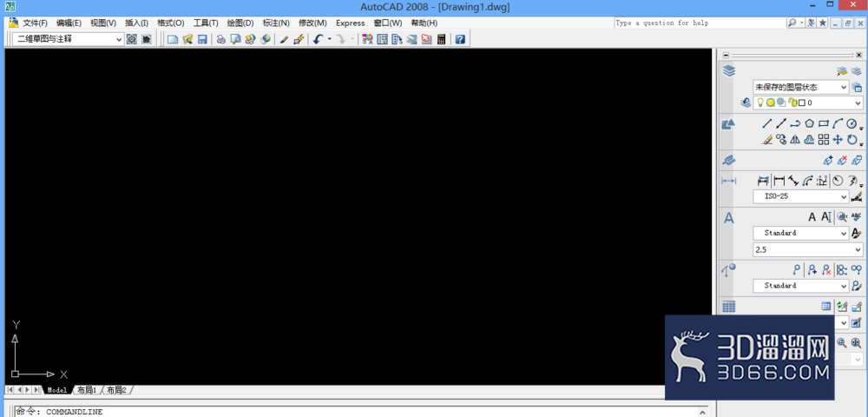Click the My Workspace icon
Image resolution: width=868 pixels, height=417 pixels.
tap(146, 39)
